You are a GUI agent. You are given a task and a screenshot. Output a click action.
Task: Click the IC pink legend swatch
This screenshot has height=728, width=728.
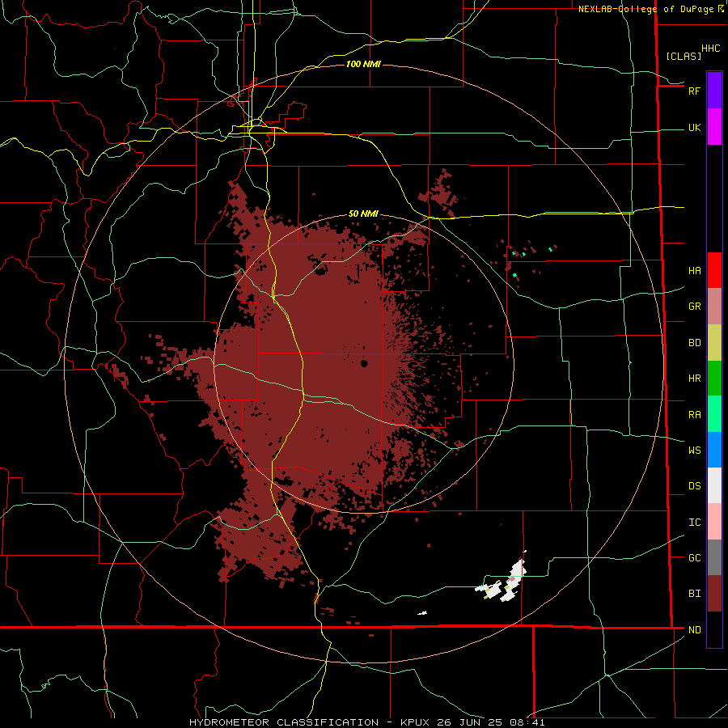714,522
